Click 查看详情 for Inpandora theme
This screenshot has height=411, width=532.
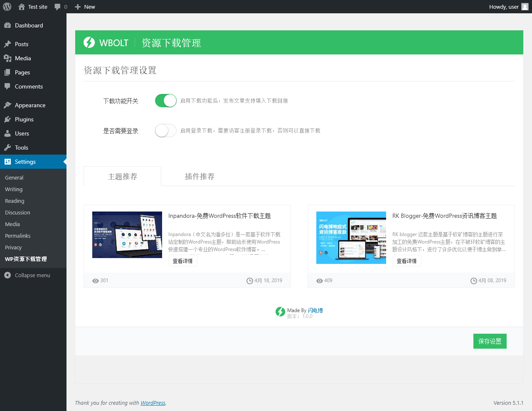point(183,261)
